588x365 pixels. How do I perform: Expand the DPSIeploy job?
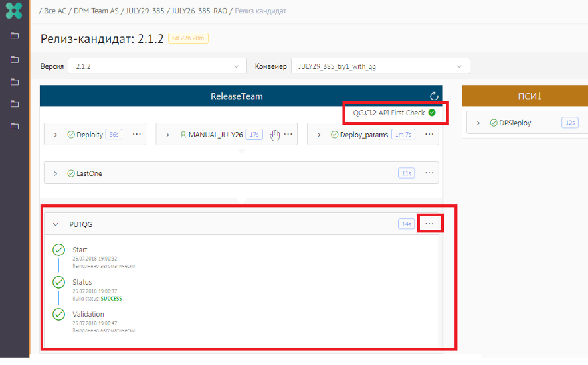click(478, 123)
